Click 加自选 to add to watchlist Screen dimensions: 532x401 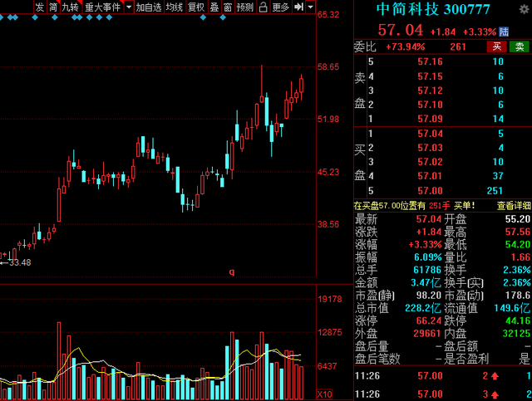coord(149,7)
